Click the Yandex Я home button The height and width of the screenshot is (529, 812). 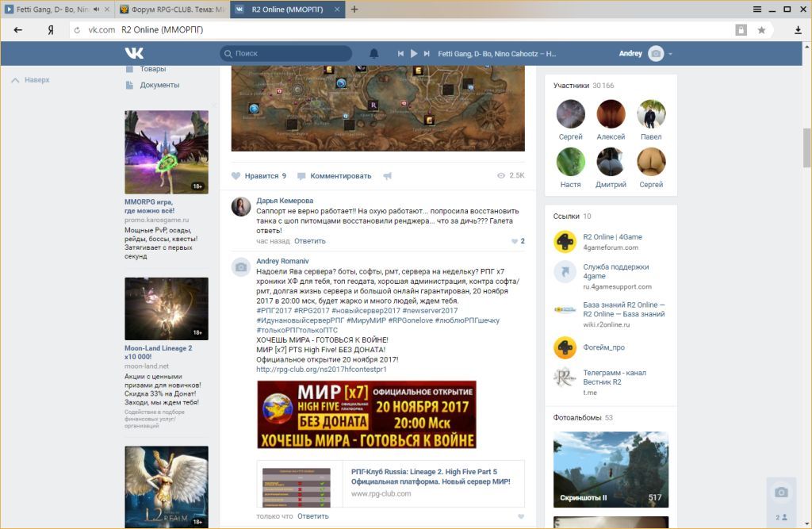(51, 30)
